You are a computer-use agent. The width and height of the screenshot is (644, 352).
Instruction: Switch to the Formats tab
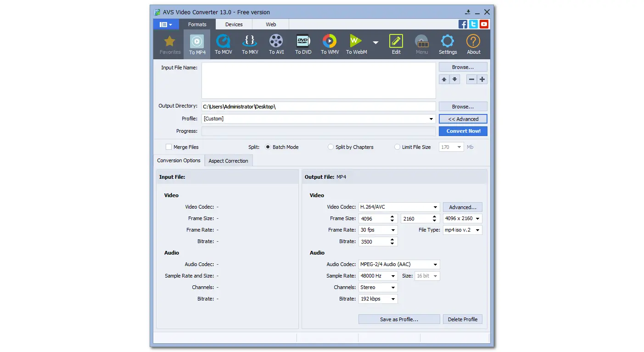[x=197, y=24]
